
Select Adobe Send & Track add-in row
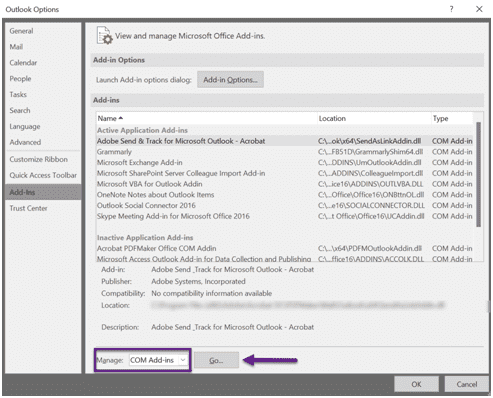tap(284, 141)
